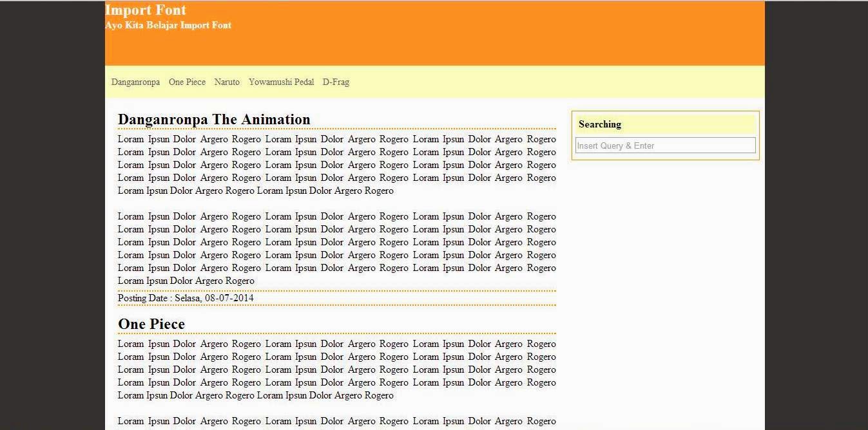This screenshot has width=868, height=430.
Task: Click the Posting Date Selasa 08-07-2014 text
Action: pos(185,298)
